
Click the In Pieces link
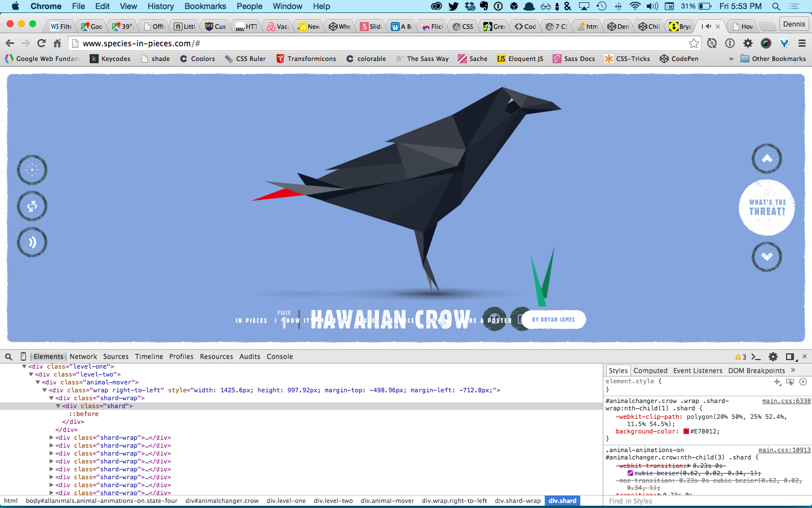point(251,321)
